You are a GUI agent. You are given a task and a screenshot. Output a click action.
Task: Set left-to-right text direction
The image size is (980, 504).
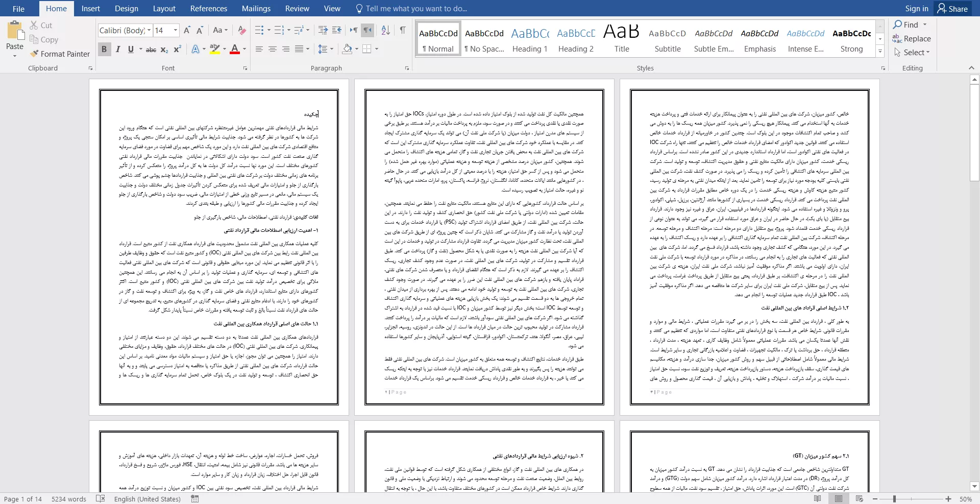coord(353,30)
